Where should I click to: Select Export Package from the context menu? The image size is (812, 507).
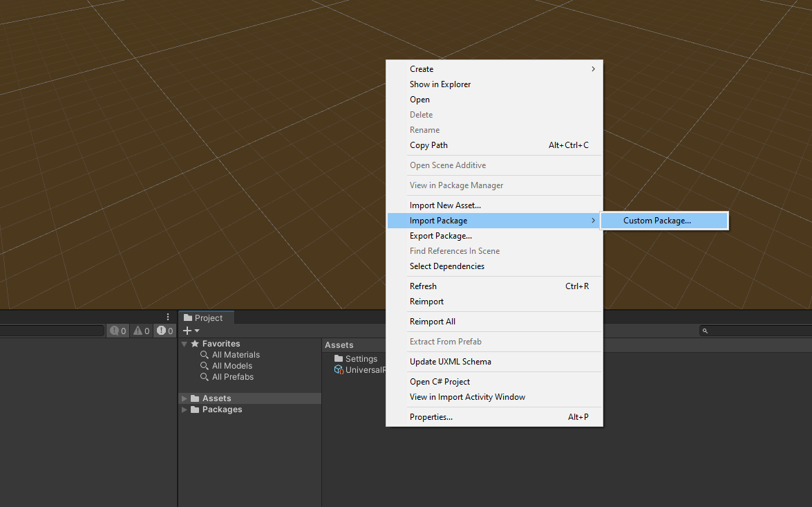[440, 236]
